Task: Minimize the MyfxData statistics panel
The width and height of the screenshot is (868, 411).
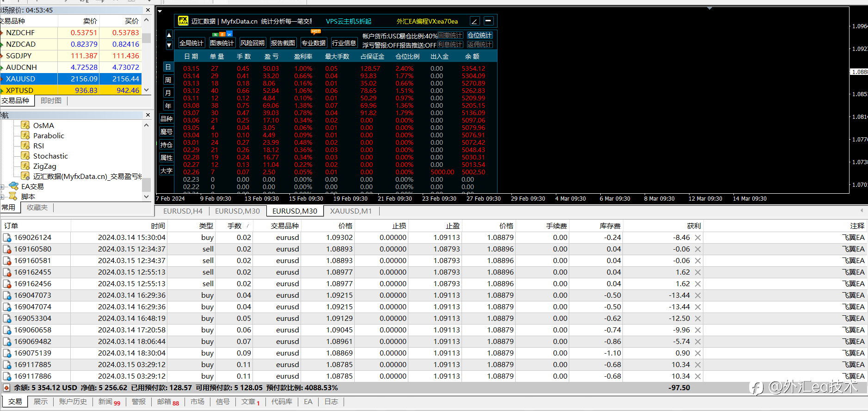Action: pos(489,21)
